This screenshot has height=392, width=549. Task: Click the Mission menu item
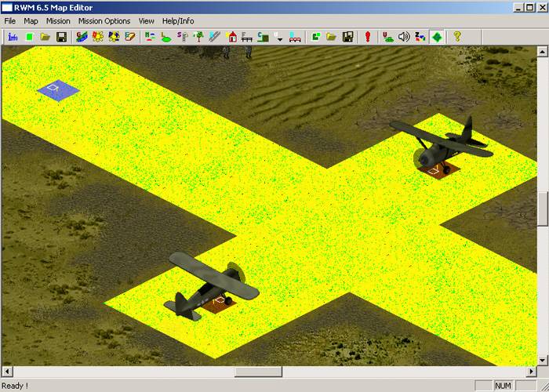[58, 21]
